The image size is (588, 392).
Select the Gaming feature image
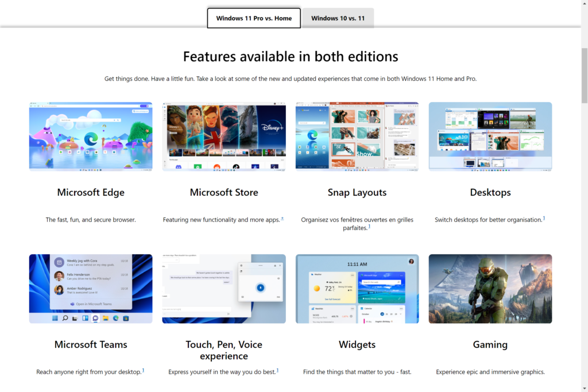pos(490,289)
